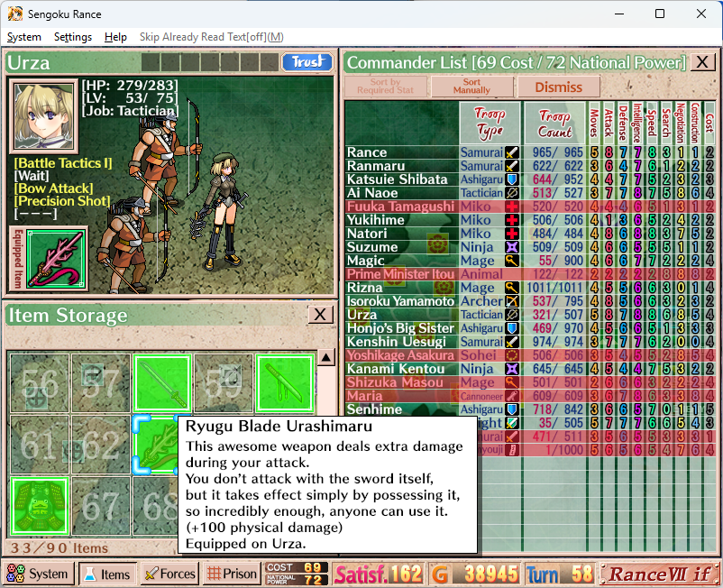Select Fuuka Tamagushi commander row
The width and height of the screenshot is (723, 588).
click(530, 207)
